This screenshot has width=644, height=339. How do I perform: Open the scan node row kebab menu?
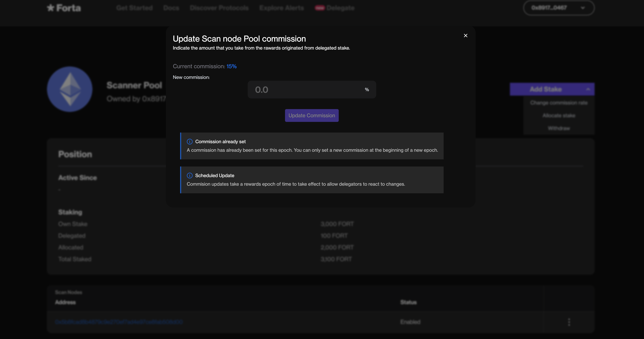569,322
